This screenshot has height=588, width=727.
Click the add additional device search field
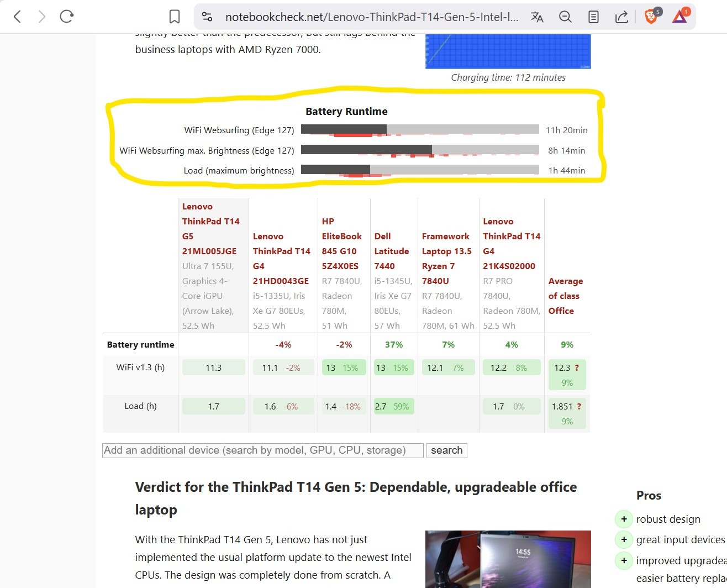263,450
